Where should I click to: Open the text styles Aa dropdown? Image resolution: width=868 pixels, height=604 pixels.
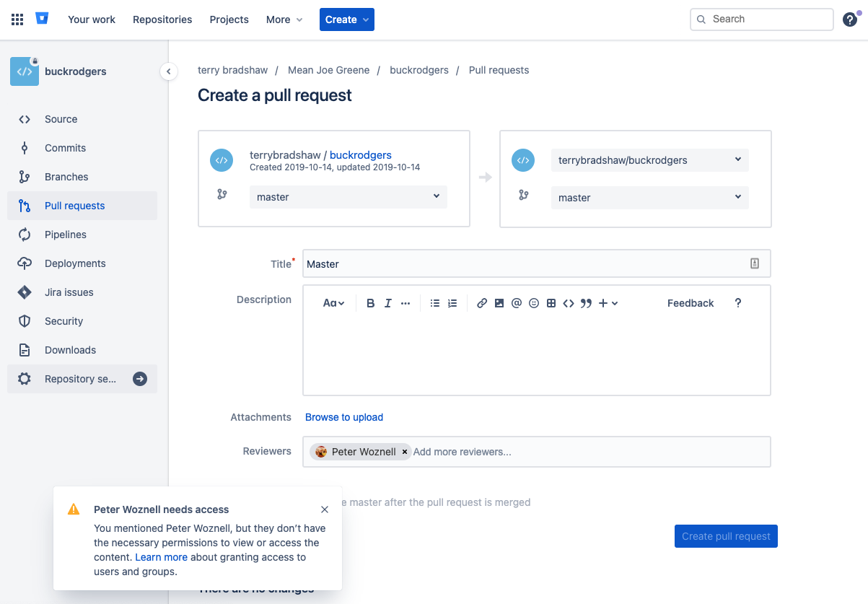click(x=333, y=303)
